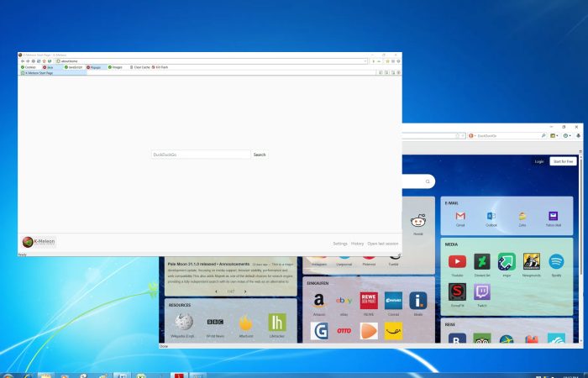588x378 pixels.
Task: Click the K-Meleon logo at page bottom
Action: pos(39,242)
